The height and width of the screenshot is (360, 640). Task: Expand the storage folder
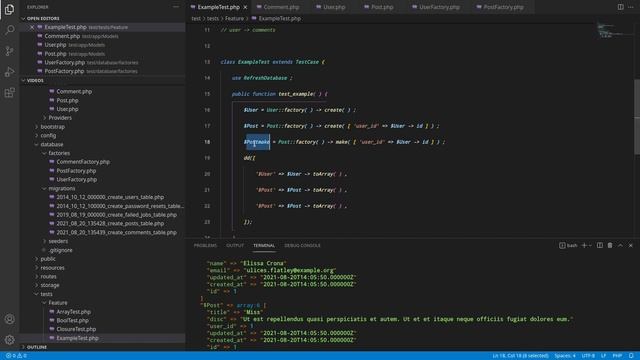(x=50, y=285)
